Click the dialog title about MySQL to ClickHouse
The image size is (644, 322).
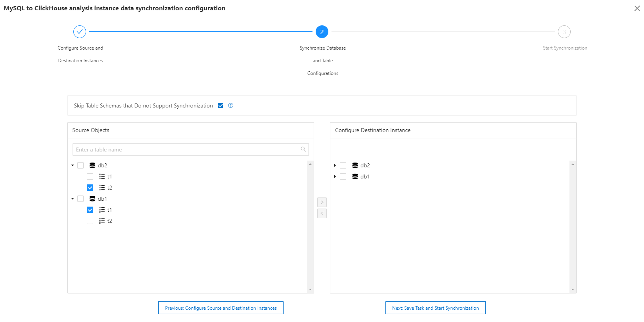(115, 8)
